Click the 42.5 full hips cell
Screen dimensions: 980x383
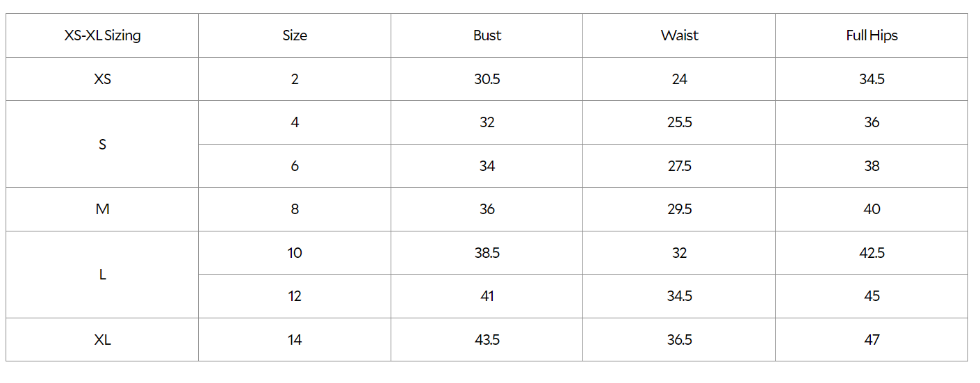tap(872, 253)
